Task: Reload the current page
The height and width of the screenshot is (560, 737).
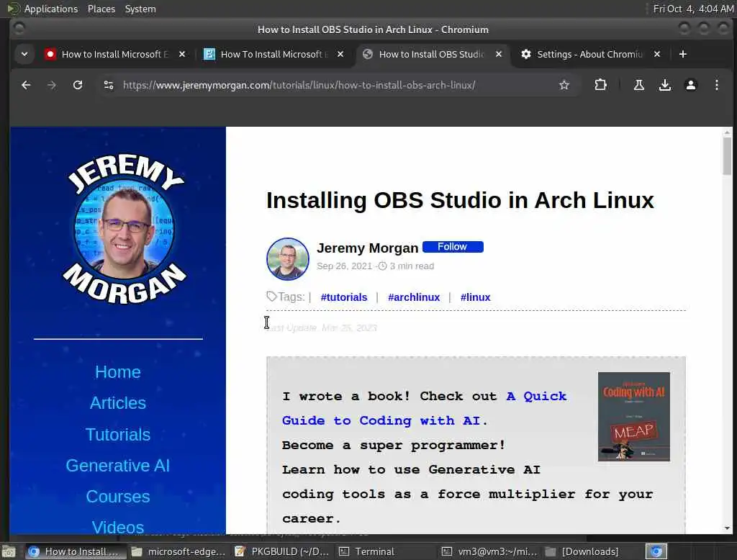Action: pos(78,85)
